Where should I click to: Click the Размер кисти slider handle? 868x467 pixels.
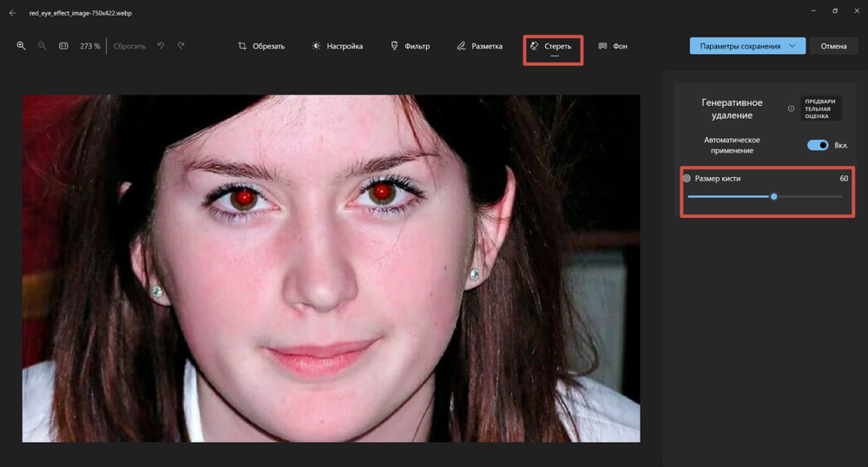773,196
